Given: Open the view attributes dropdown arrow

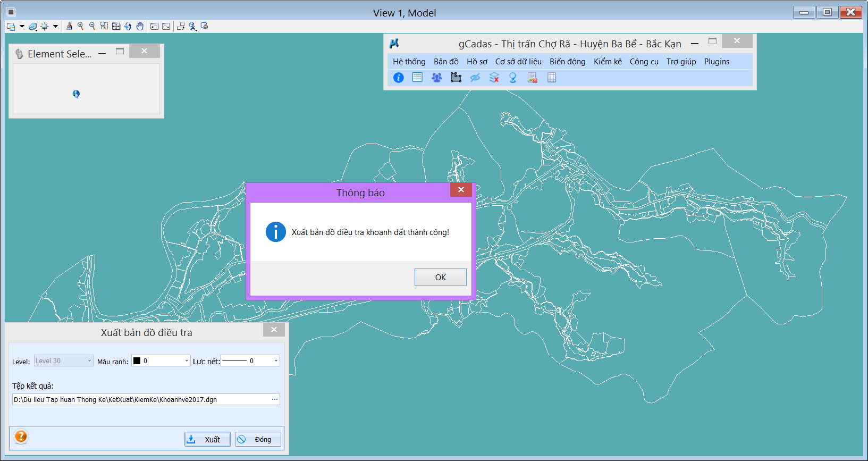Looking at the screenshot, I should [x=22, y=26].
